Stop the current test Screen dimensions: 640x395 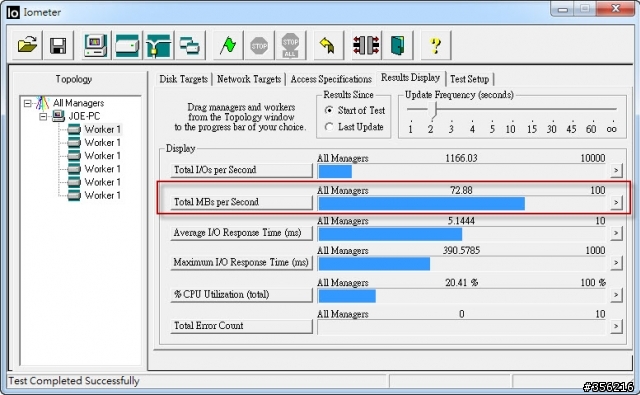click(x=259, y=45)
